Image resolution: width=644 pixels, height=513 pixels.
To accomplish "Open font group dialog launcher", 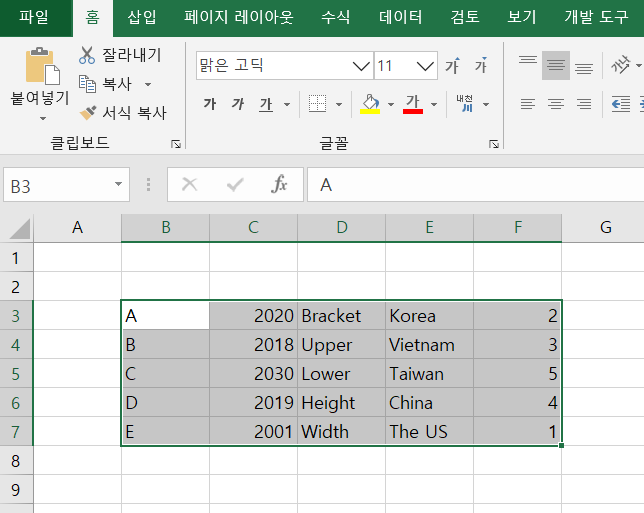I will click(494, 144).
